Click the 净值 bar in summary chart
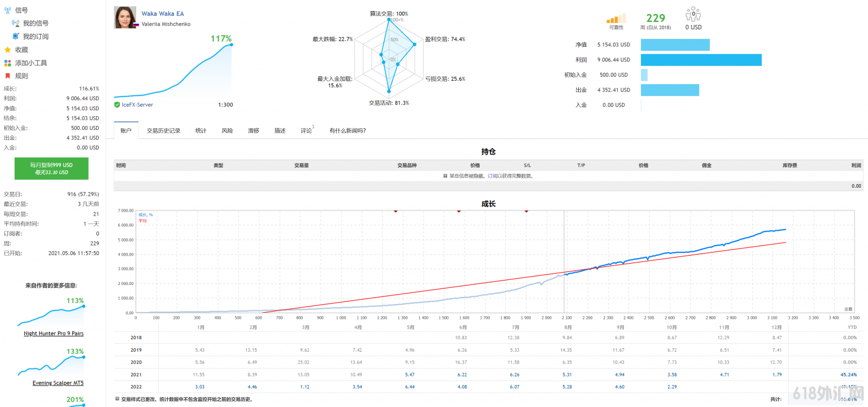This screenshot has width=868, height=407. pos(675,45)
